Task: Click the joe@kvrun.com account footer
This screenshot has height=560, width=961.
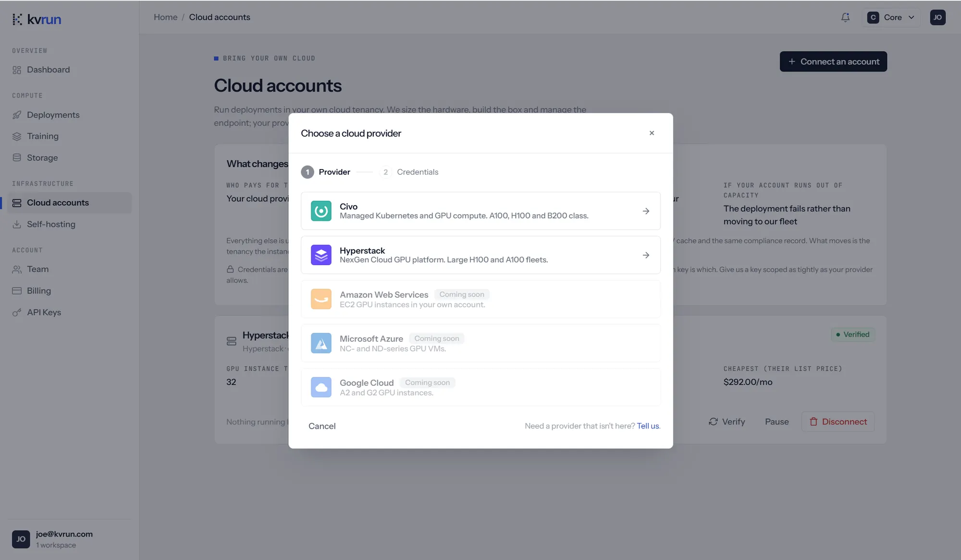Action: pyautogui.click(x=69, y=539)
